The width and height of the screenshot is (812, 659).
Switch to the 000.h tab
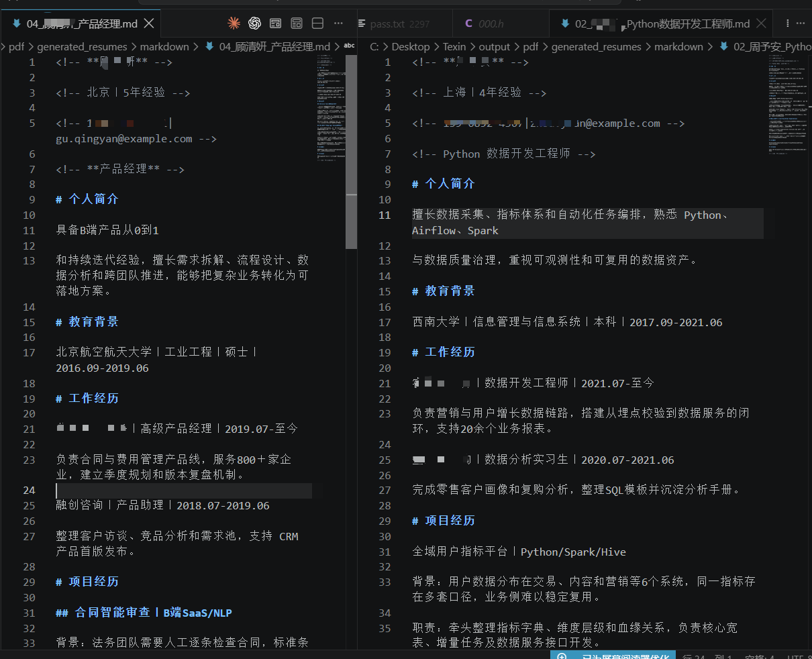(x=501, y=23)
